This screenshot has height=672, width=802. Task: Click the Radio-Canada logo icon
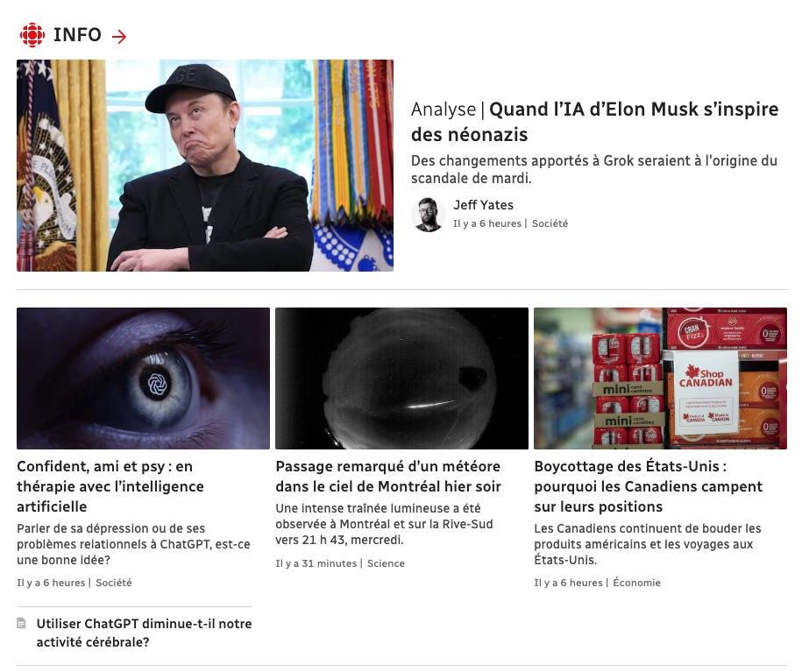pos(32,35)
